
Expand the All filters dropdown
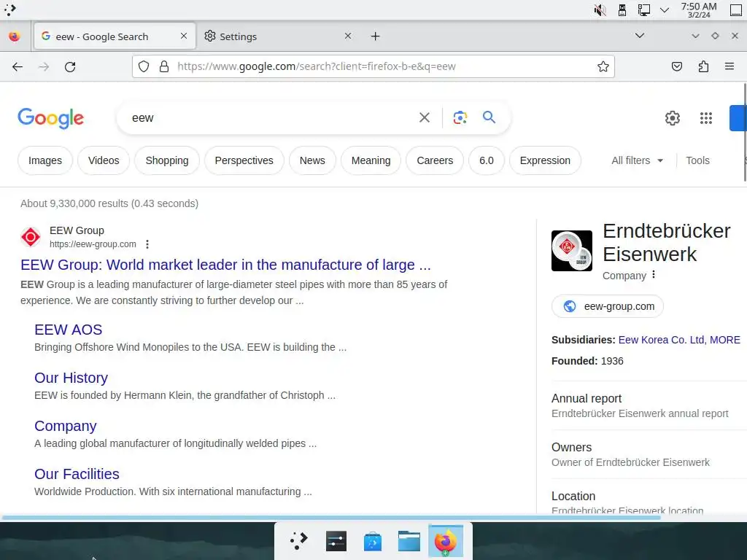pos(638,160)
